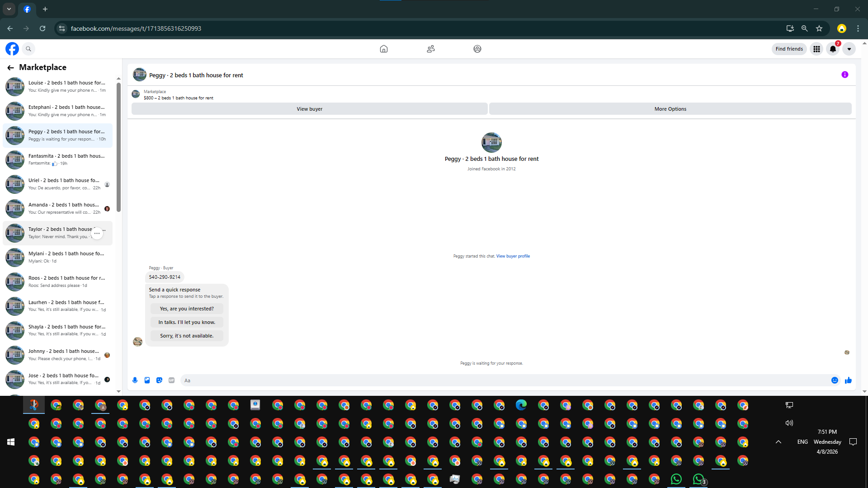Type in the Aa message field
Image resolution: width=868 pixels, height=488 pixels.
(x=497, y=380)
